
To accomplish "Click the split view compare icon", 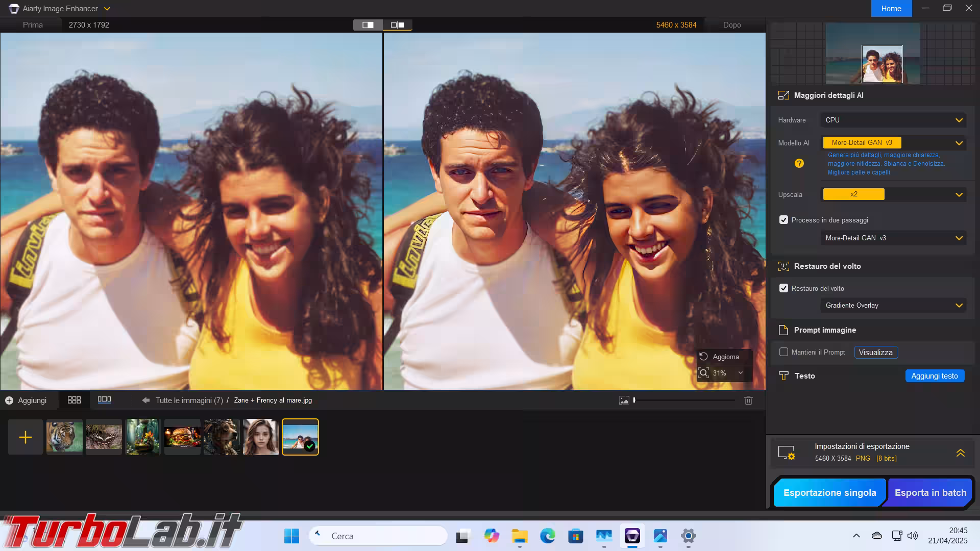I will pyautogui.click(x=367, y=25).
